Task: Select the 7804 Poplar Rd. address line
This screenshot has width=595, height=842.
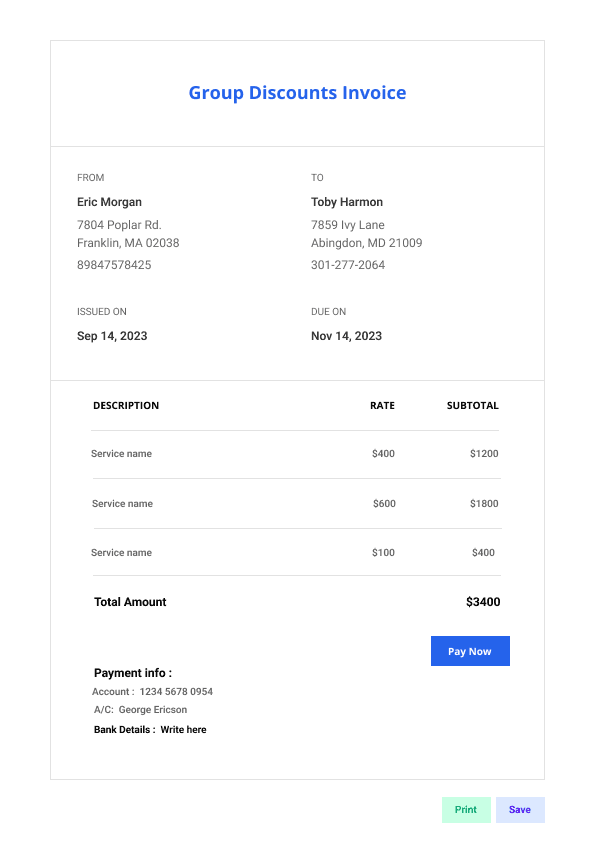Action: click(119, 225)
